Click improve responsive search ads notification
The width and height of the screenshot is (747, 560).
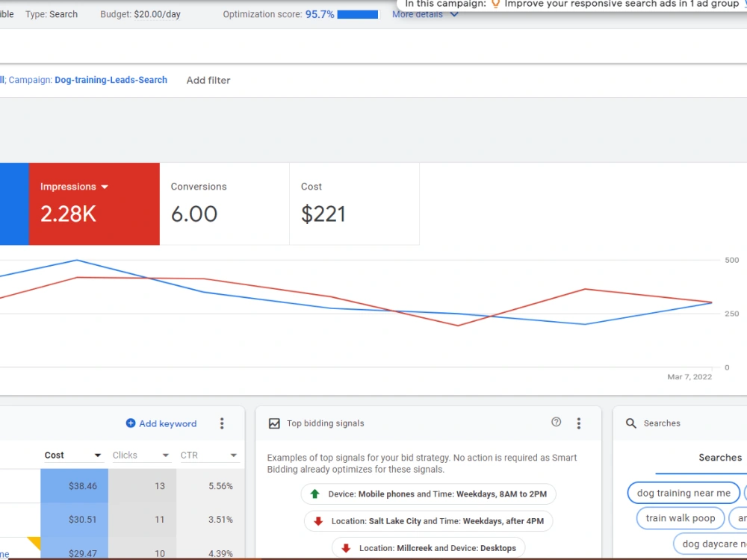[571, 4]
